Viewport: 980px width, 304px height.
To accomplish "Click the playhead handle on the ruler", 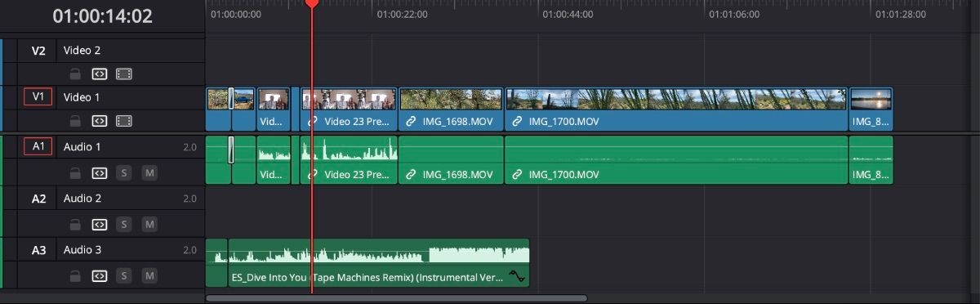I will point(311,4).
